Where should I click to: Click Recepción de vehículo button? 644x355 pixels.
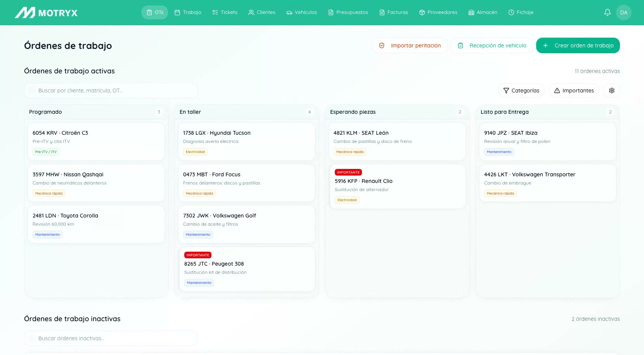(x=492, y=45)
